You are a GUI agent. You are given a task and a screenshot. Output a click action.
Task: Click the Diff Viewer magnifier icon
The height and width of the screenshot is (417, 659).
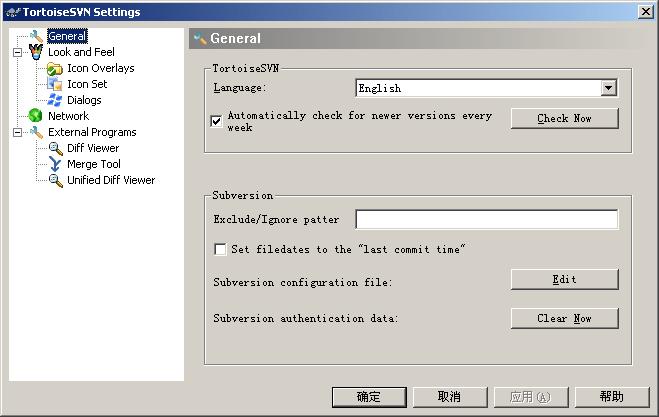pyautogui.click(x=55, y=148)
